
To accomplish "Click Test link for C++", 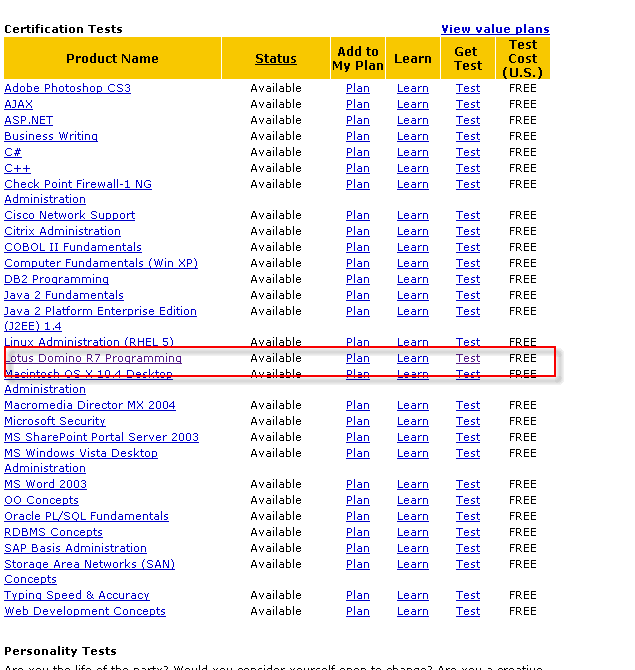I will click(468, 168).
